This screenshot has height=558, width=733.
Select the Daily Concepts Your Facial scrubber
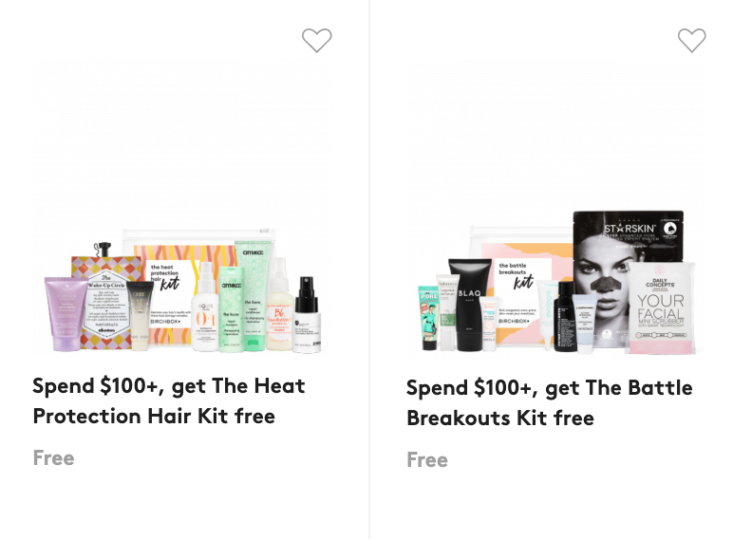(661, 308)
